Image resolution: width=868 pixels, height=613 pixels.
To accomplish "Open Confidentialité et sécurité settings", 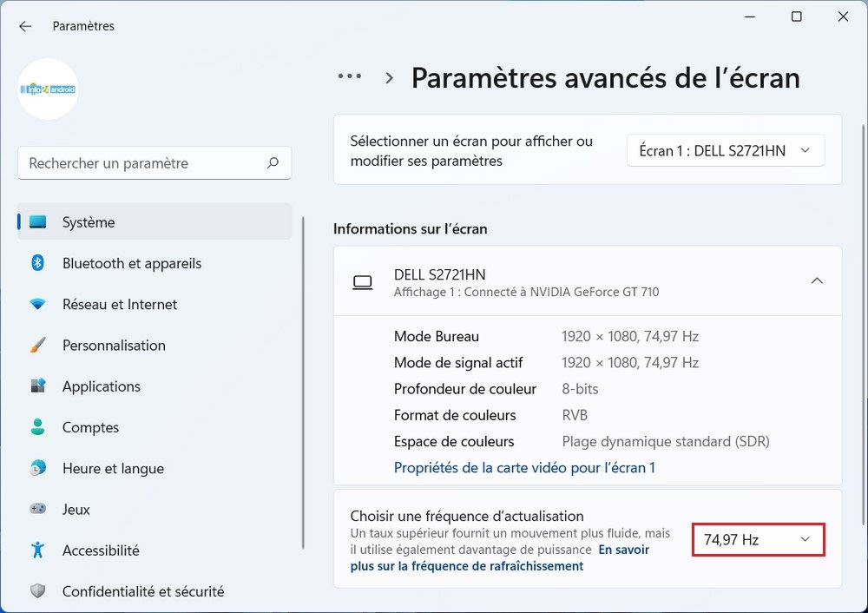I will [38, 591].
